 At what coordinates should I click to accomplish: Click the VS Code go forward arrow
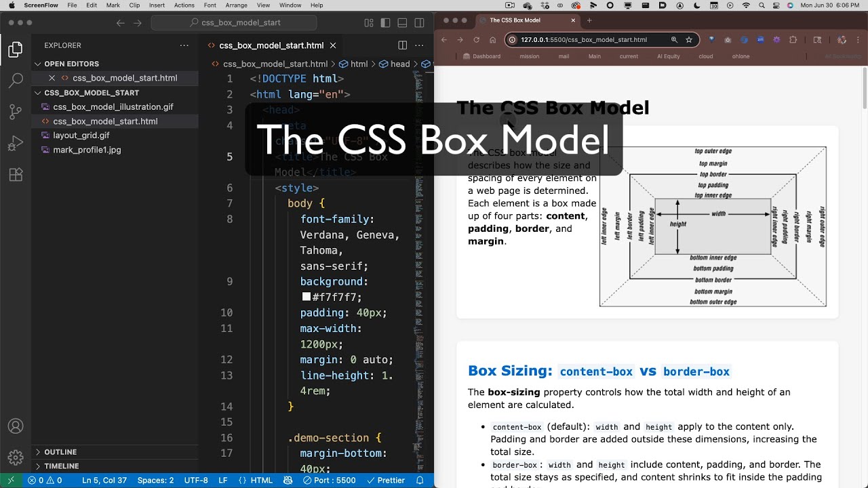pyautogui.click(x=138, y=22)
